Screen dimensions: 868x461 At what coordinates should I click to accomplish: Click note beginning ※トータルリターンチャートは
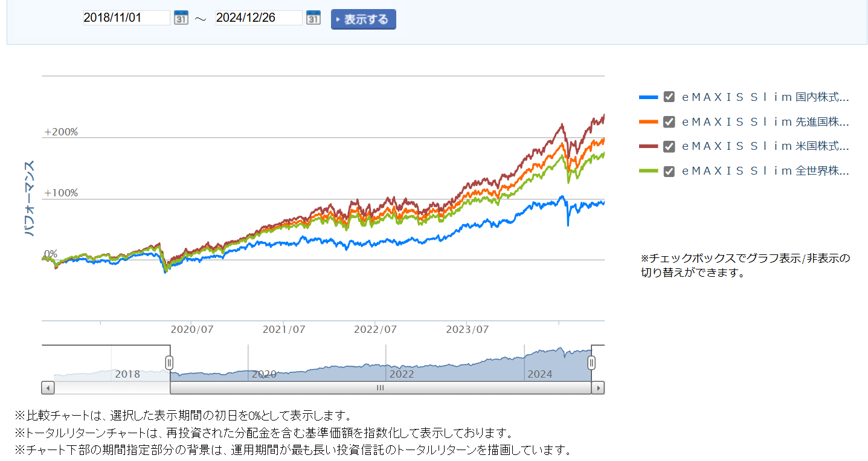pyautogui.click(x=264, y=433)
